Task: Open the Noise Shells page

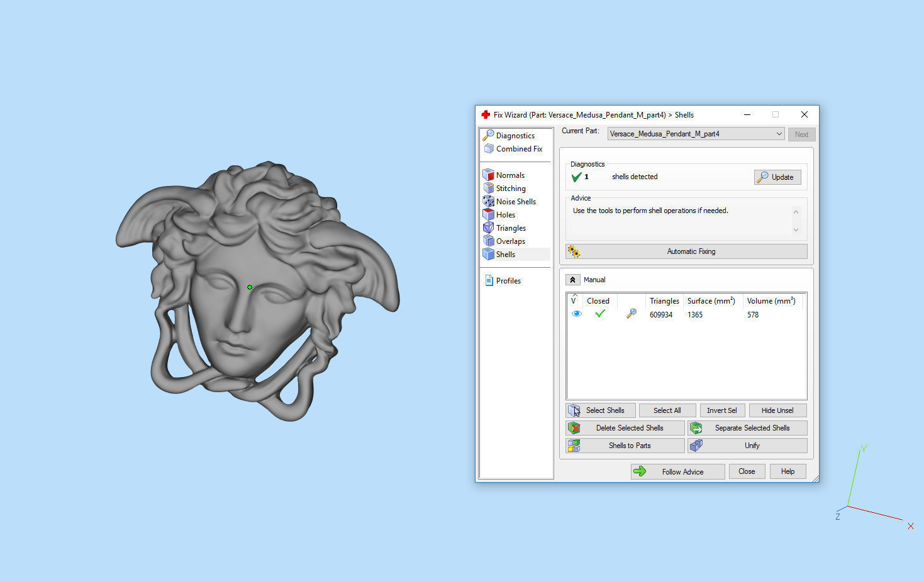Action: point(515,202)
